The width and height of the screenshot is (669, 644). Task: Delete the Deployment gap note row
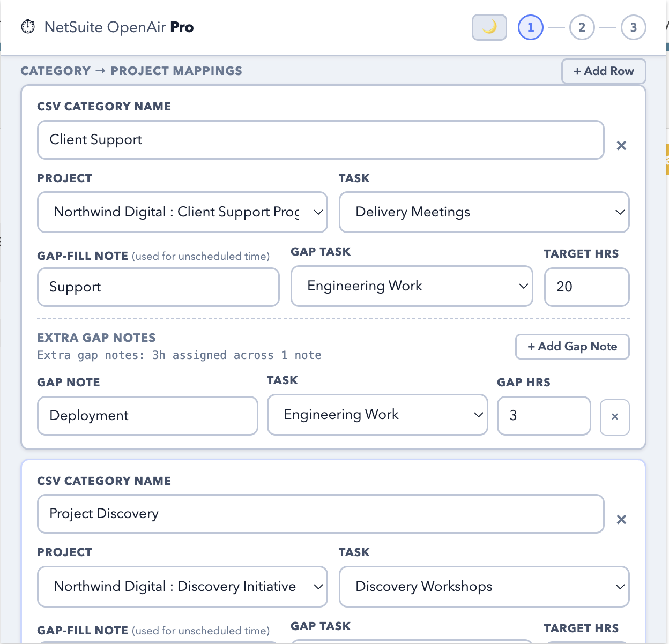click(615, 417)
